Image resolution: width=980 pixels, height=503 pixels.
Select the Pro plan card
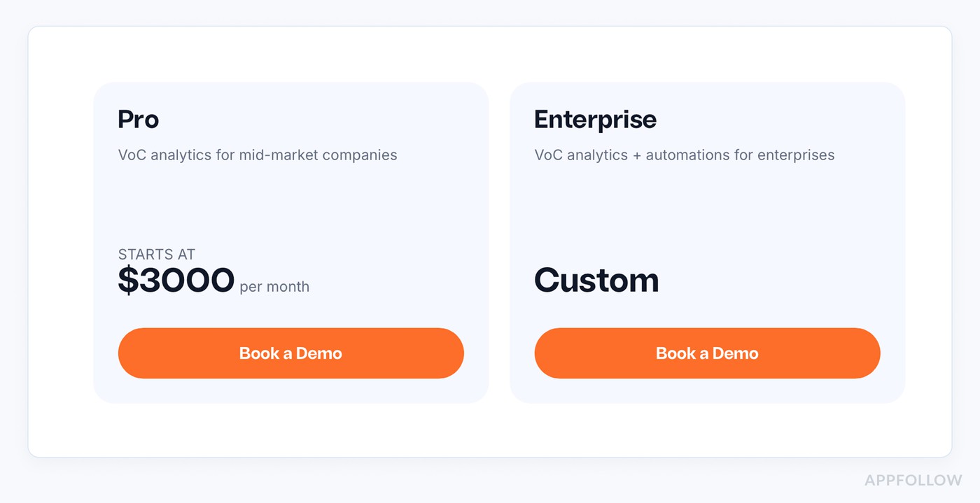290,210
